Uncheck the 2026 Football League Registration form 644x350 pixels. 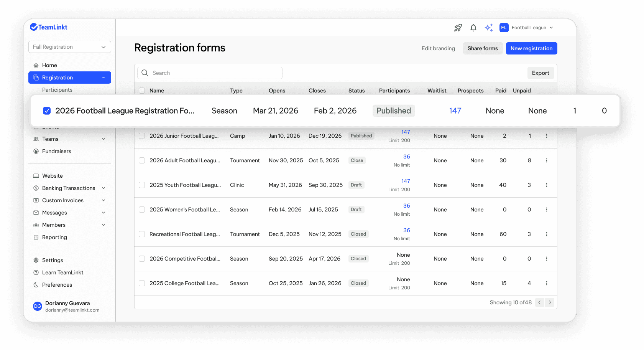(46, 111)
